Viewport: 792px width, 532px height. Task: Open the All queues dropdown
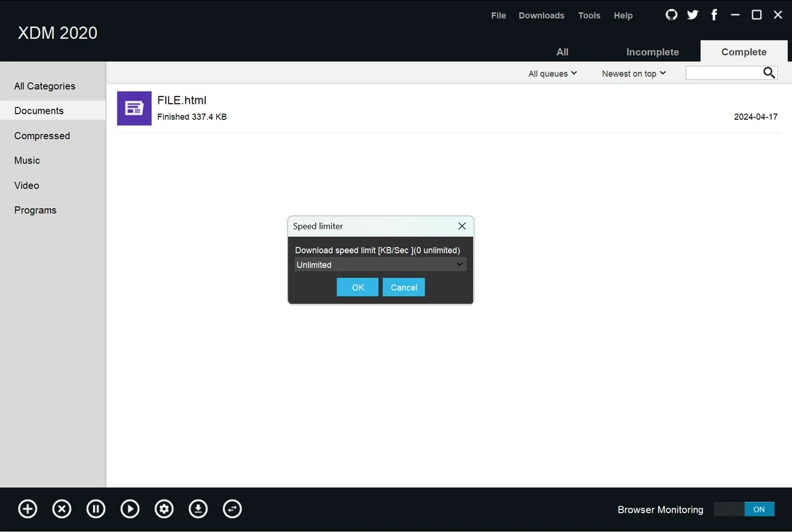(552, 74)
